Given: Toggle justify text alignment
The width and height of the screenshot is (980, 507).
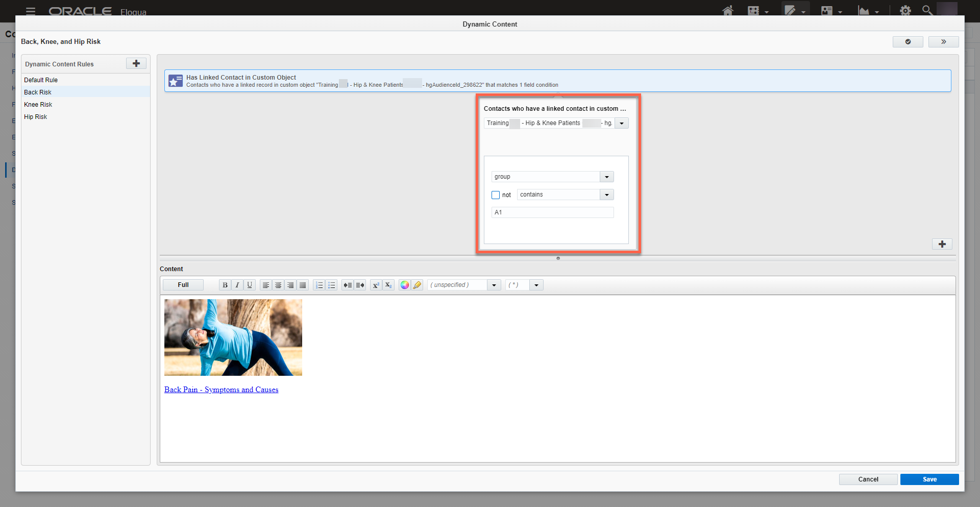Looking at the screenshot, I should tap(303, 285).
